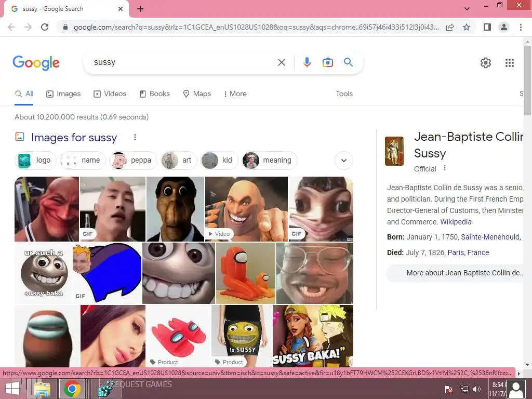Filter images by logo chip
The height and width of the screenshot is (399, 532).
[36, 160]
